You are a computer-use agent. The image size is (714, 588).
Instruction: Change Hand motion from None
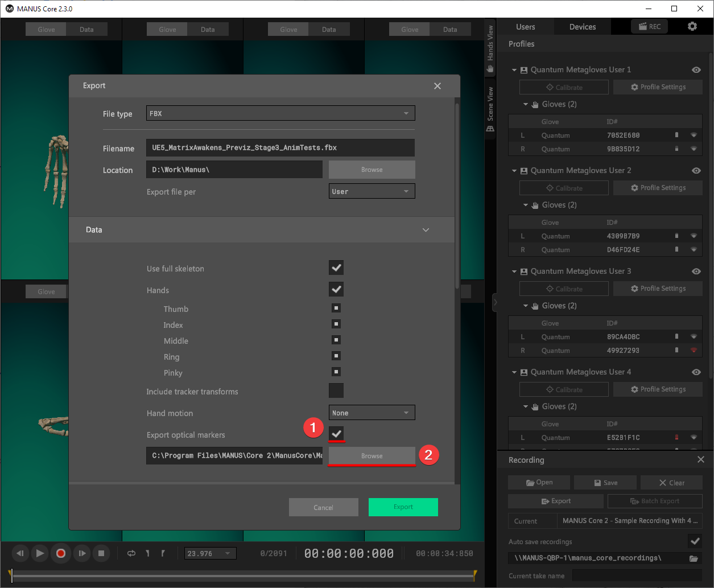pos(372,412)
